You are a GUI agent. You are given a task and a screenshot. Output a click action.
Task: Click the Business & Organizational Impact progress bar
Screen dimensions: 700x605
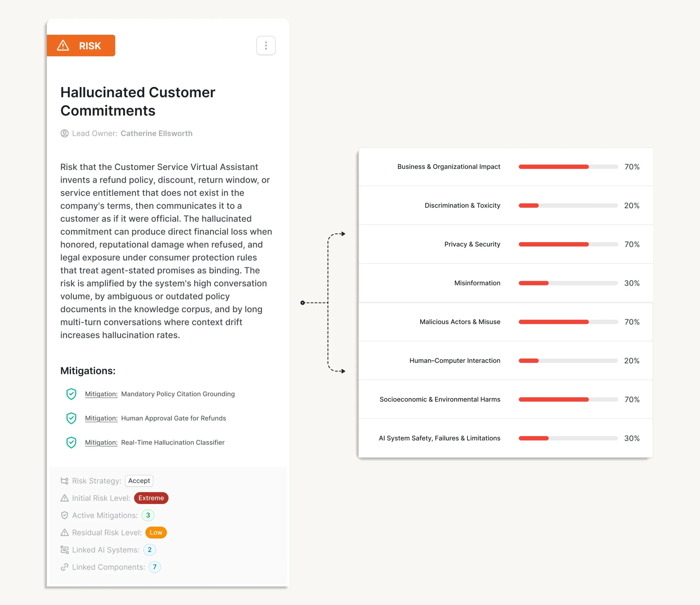coord(568,167)
